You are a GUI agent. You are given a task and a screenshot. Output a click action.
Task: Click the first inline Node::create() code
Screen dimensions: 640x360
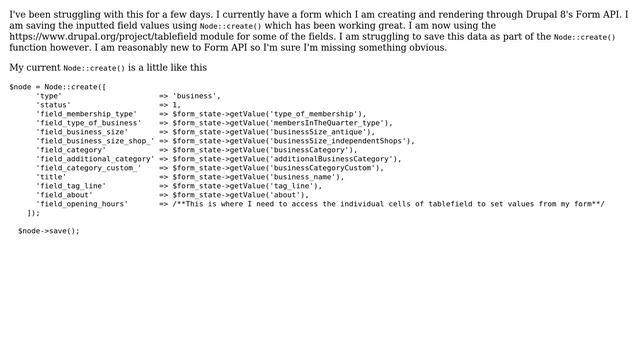point(231,27)
